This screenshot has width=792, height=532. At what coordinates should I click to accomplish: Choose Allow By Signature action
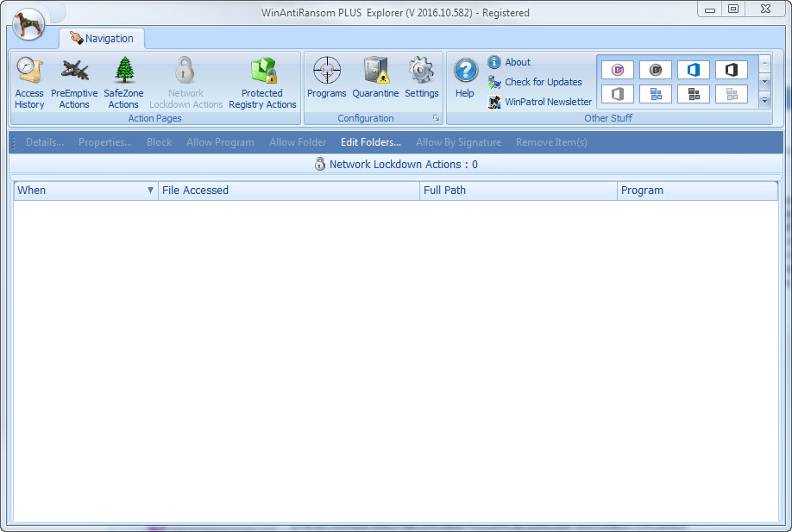point(459,142)
